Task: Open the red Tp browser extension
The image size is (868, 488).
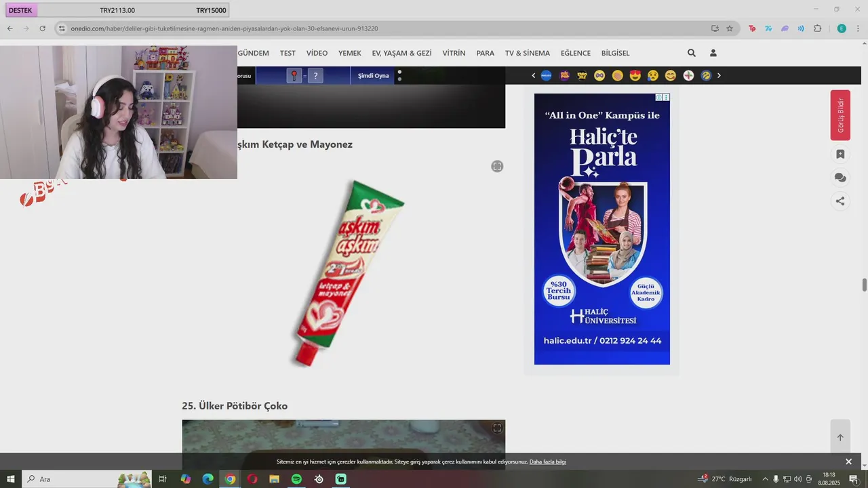Action: tap(752, 28)
